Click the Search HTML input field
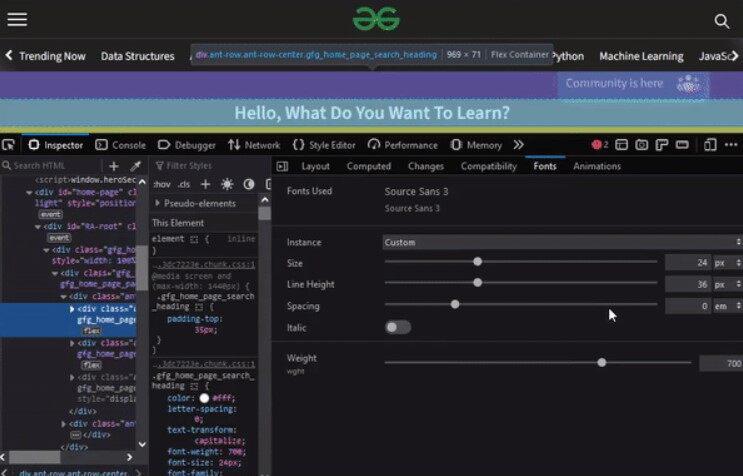This screenshot has height=476, width=743. tap(51, 165)
